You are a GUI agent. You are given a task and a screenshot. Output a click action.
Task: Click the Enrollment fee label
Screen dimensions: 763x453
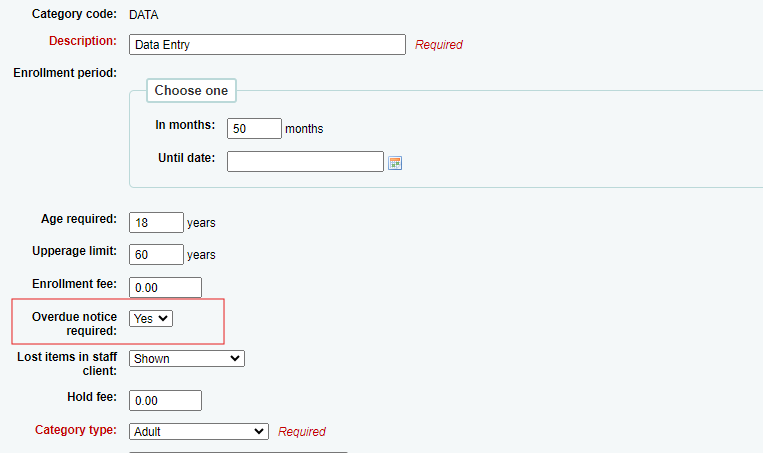point(74,284)
